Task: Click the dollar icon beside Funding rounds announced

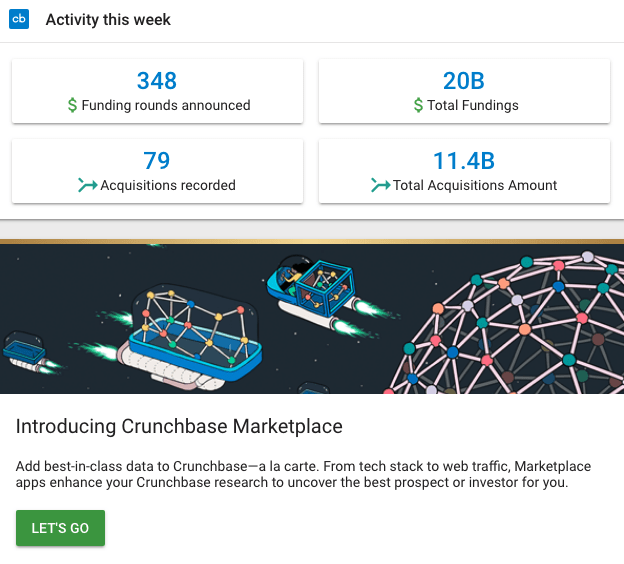Action: (x=72, y=105)
